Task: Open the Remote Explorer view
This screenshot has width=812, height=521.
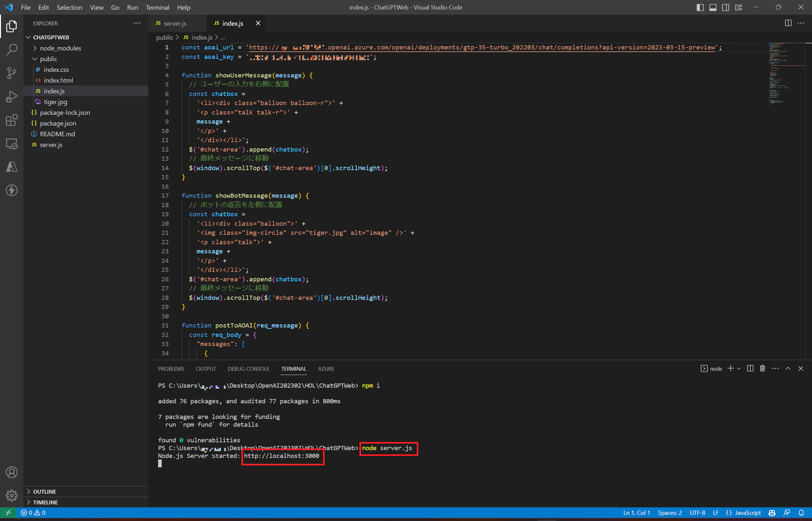Action: pyautogui.click(x=11, y=144)
